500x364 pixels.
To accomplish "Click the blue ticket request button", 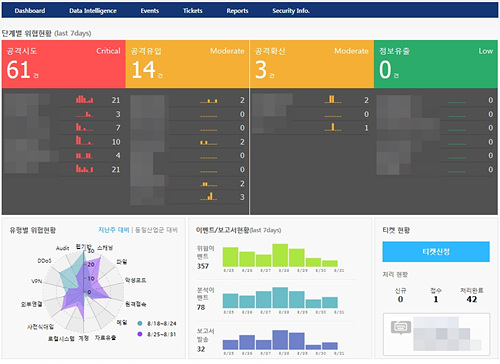I will (436, 252).
